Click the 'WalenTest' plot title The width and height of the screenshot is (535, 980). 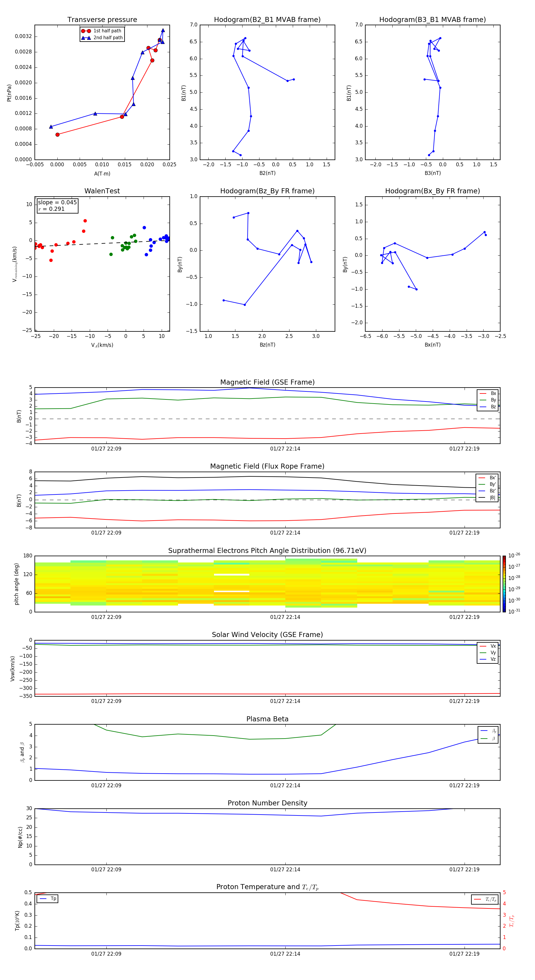click(102, 191)
